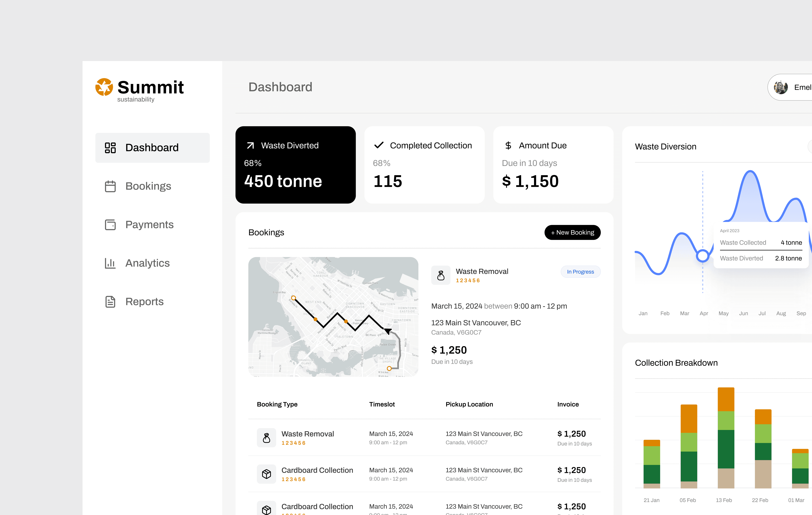The height and width of the screenshot is (515, 812).
Task: Click the Waste Diverted arrow icon
Action: [250, 146]
